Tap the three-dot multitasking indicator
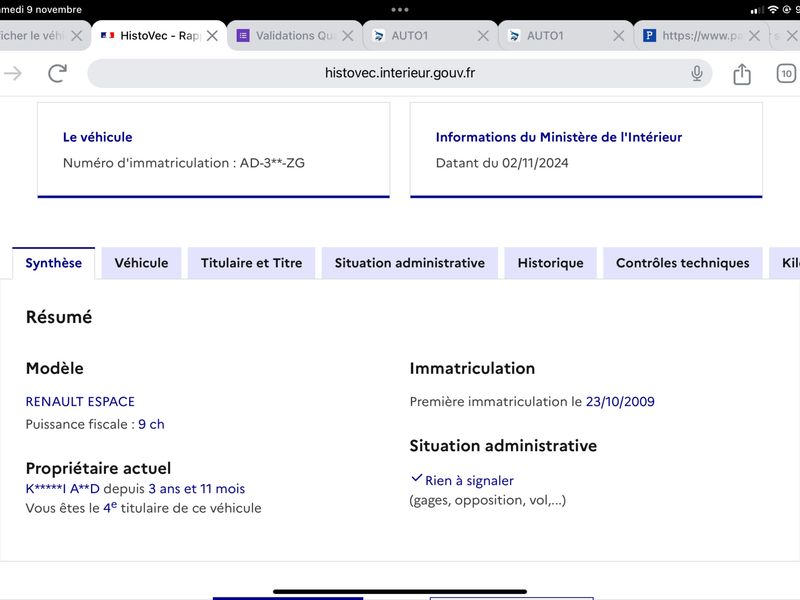Image resolution: width=800 pixels, height=600 pixels. coord(399,10)
